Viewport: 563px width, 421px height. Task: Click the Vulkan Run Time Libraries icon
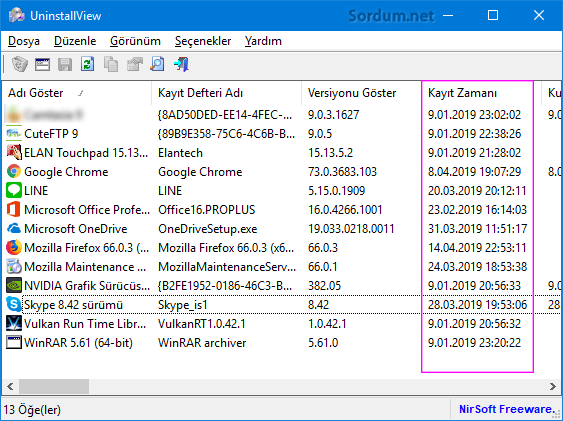coord(14,324)
